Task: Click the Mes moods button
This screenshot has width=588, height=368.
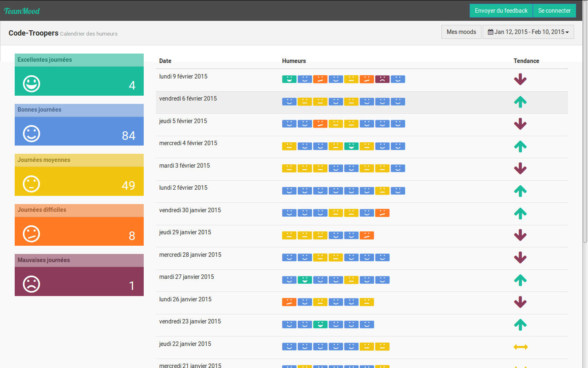Action: pyautogui.click(x=461, y=32)
